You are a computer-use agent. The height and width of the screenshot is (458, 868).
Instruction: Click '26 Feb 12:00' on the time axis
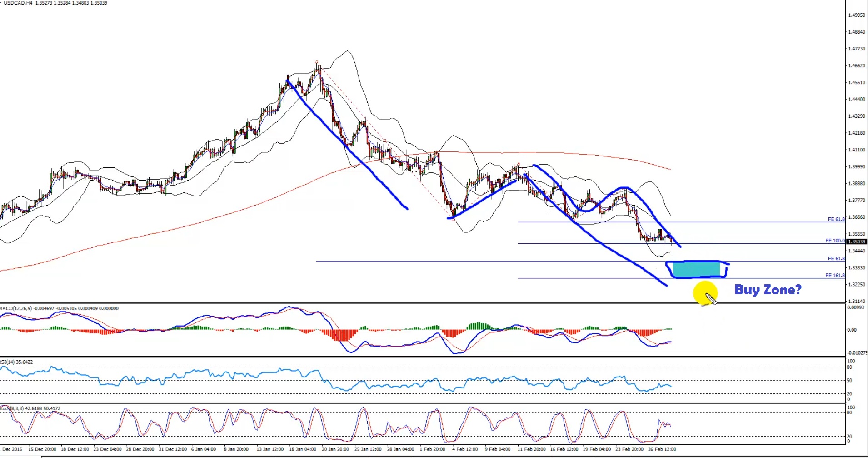pos(662,449)
